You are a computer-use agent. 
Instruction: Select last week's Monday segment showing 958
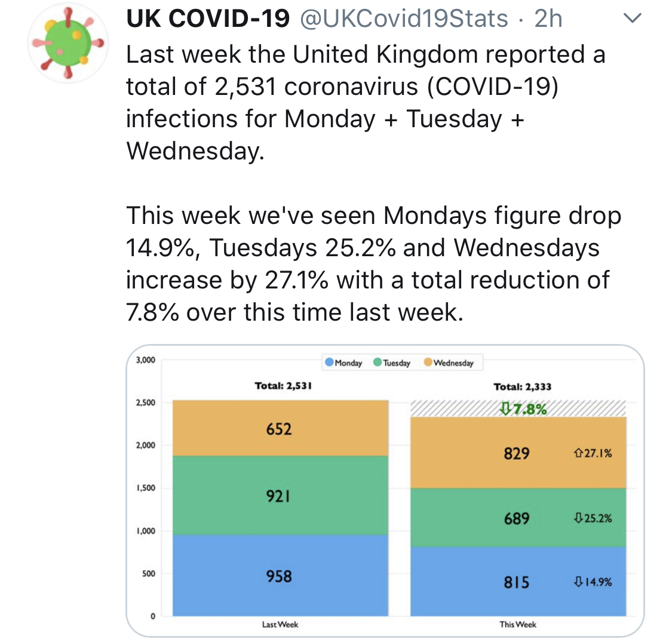click(280, 576)
